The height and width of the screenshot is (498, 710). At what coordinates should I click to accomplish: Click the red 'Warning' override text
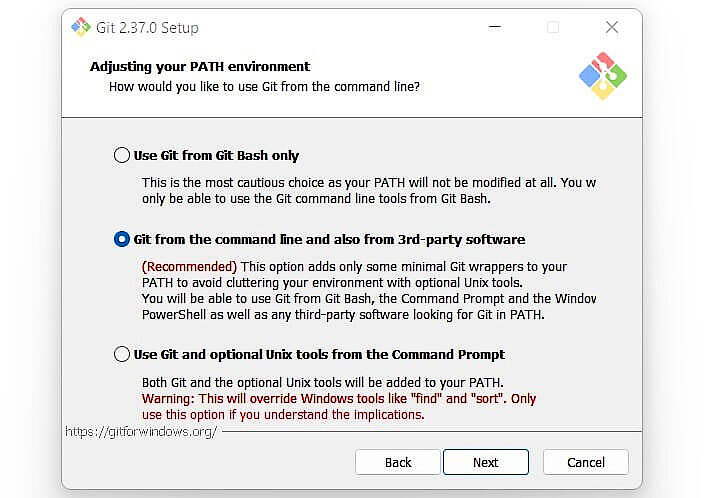pyautogui.click(x=339, y=399)
